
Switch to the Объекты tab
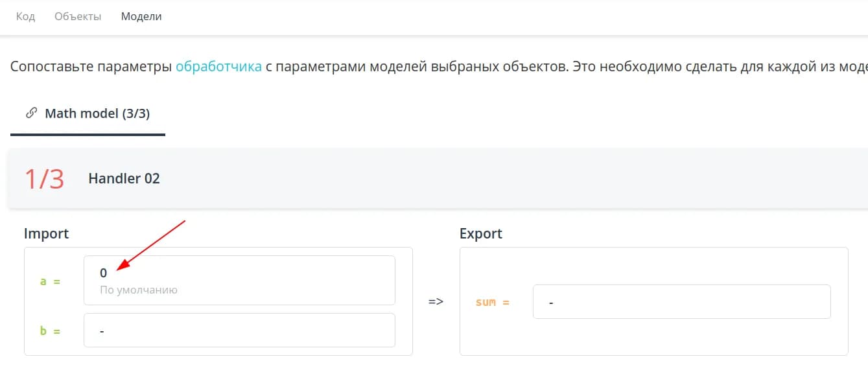point(78,17)
